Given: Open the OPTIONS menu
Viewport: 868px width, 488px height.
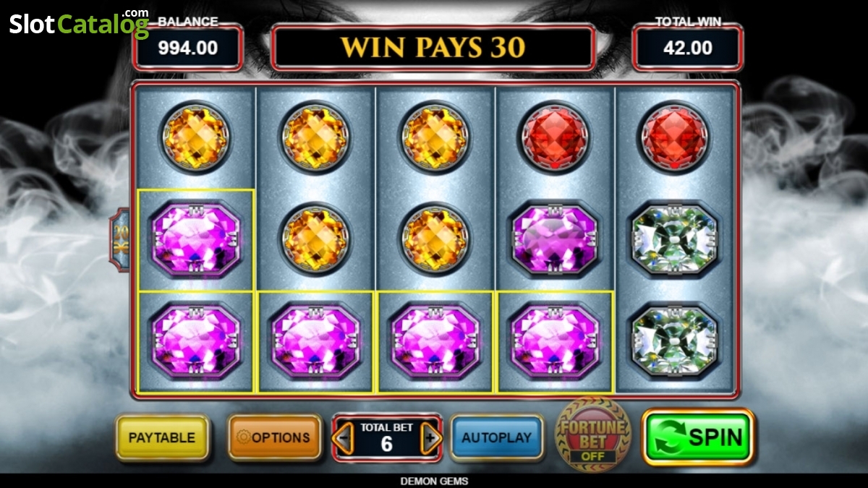Looking at the screenshot, I should (x=274, y=437).
